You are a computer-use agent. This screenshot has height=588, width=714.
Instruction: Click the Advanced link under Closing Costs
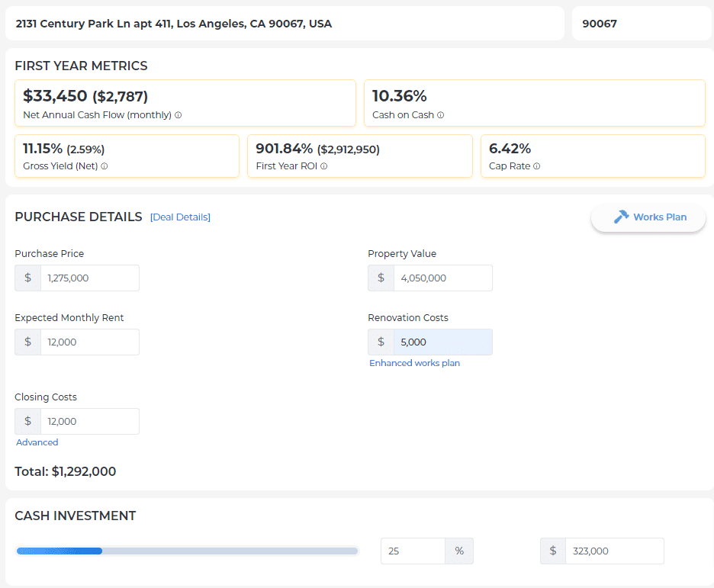pos(37,442)
